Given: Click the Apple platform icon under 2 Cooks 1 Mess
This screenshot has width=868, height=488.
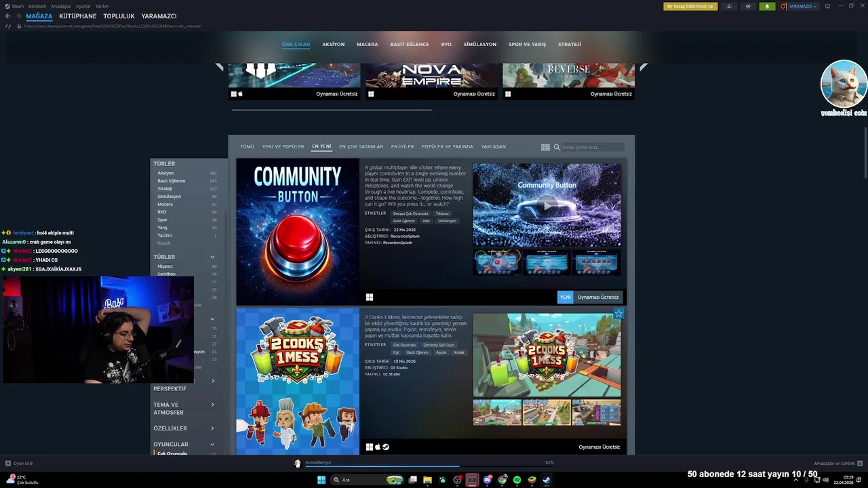Looking at the screenshot, I should coord(378,447).
